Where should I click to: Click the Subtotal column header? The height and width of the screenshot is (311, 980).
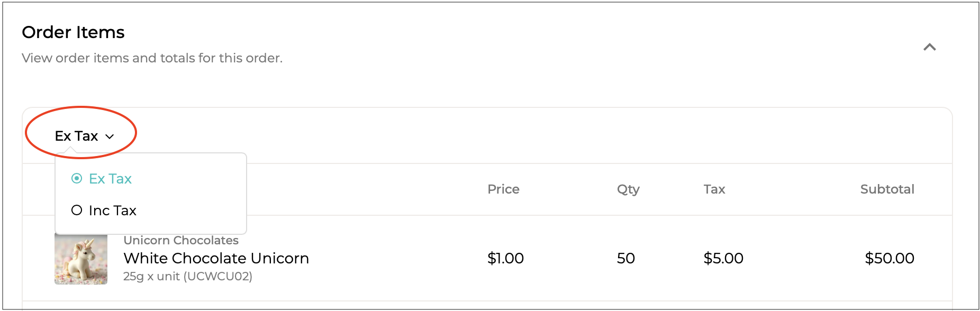point(887,189)
